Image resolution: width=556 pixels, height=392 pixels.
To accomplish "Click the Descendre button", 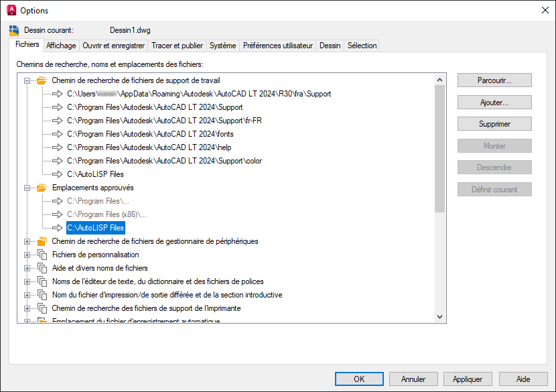I will (x=494, y=168).
